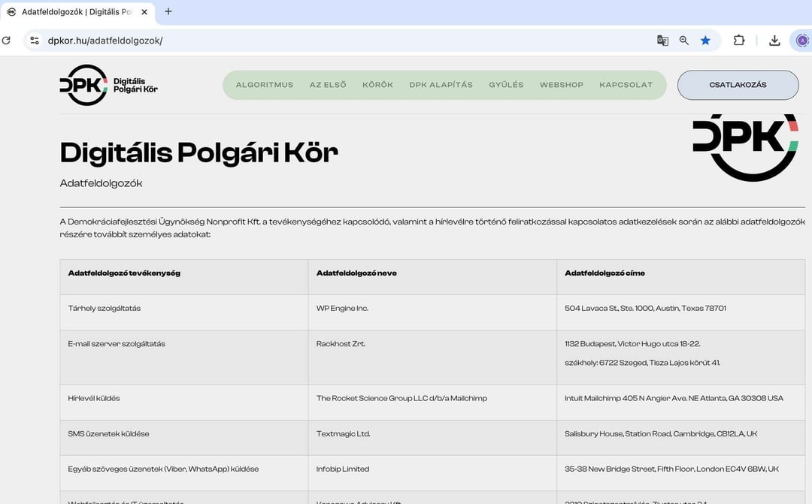Open the KAPCSOLAT menu item

pos(626,85)
